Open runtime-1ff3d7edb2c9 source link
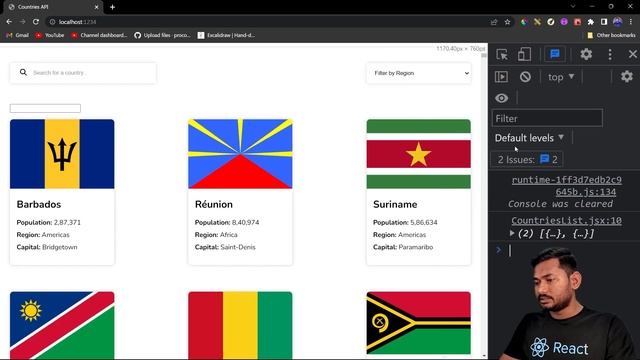 coord(567,186)
